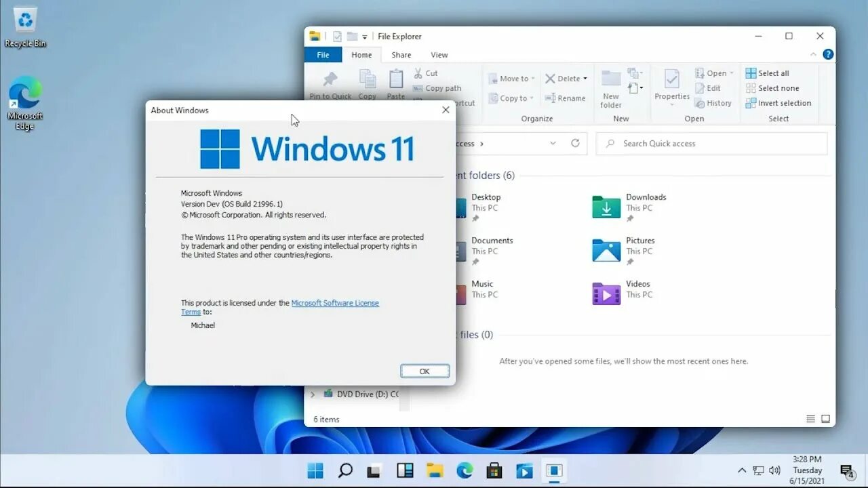Open the Recycle Bin on the desktop
This screenshot has height=488, width=868.
click(25, 27)
